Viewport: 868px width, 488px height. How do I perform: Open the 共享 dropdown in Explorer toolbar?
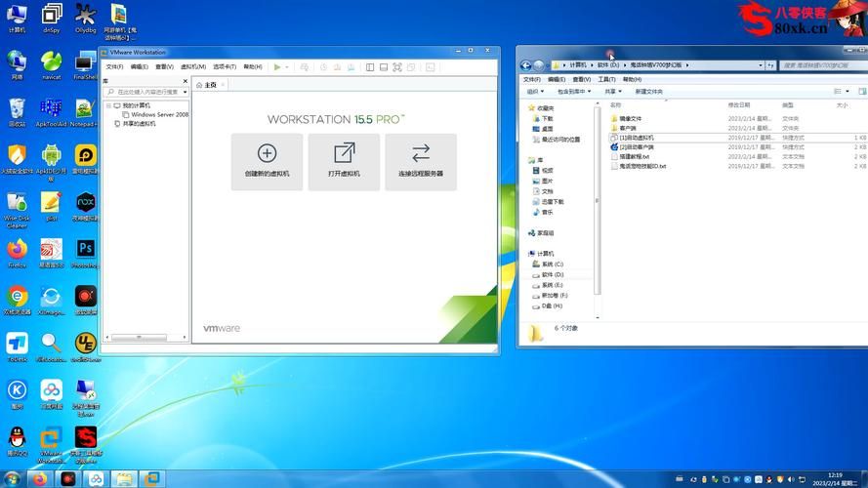click(613, 92)
